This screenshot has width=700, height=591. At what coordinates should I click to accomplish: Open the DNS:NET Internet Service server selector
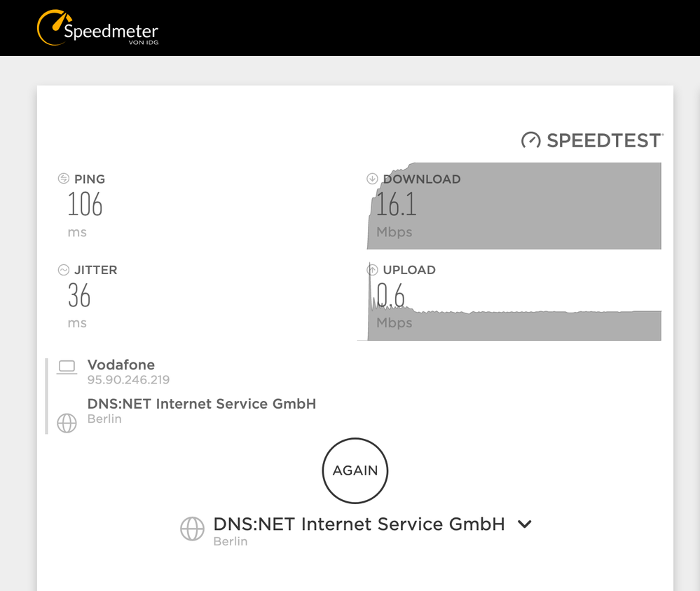[x=359, y=524]
